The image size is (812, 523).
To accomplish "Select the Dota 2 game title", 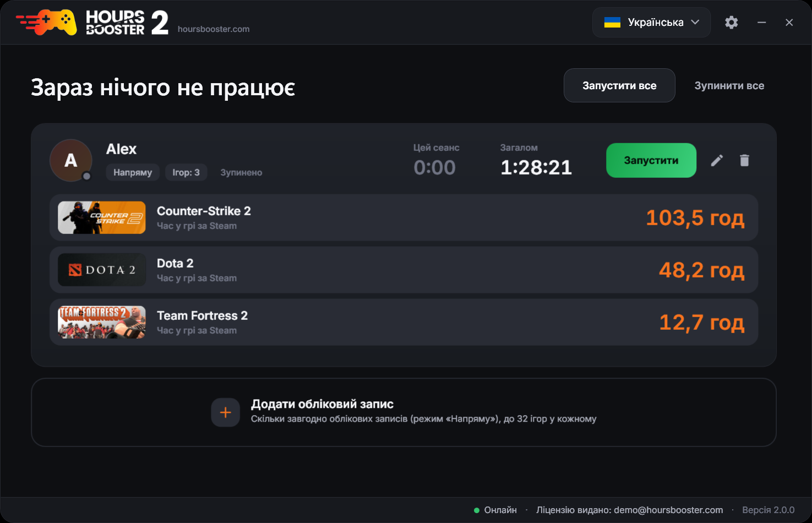I will point(175,263).
